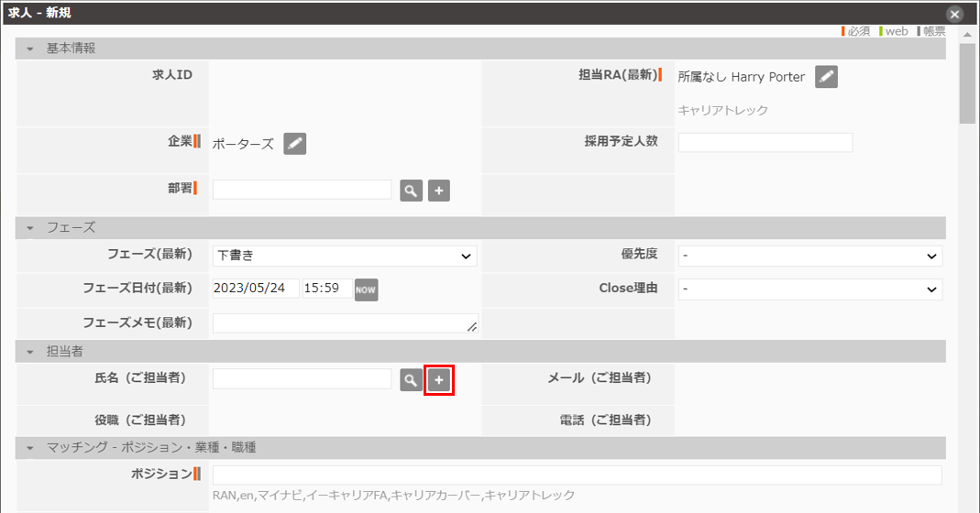
Task: Click the pencil edit icon beside 担当RA
Action: pyautogui.click(x=826, y=77)
